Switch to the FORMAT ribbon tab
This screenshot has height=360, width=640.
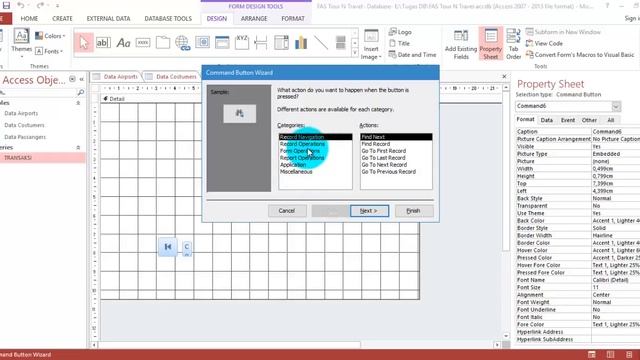click(x=293, y=18)
